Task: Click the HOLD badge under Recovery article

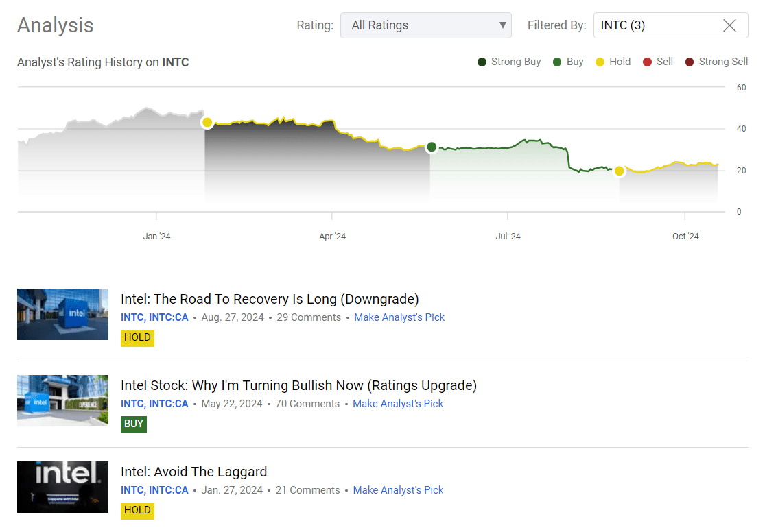Action: [x=138, y=337]
